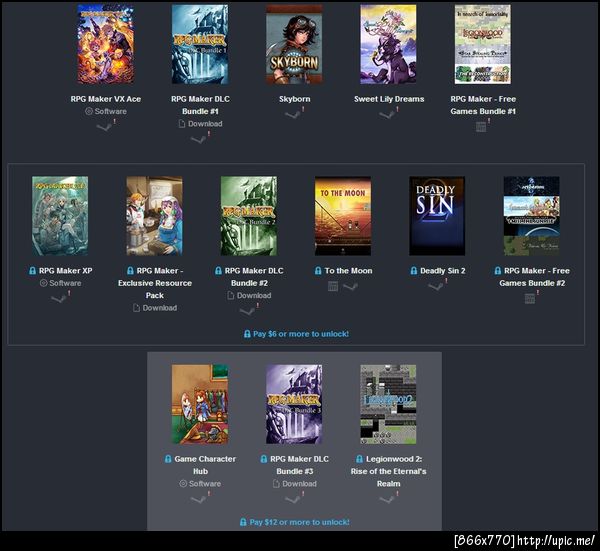Click the Steam icon under RPG Maker DLC Bundle #3
The image size is (600, 551).
coord(293,499)
